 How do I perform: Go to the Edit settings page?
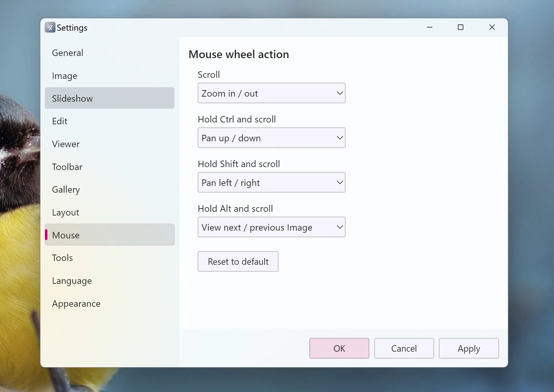60,121
